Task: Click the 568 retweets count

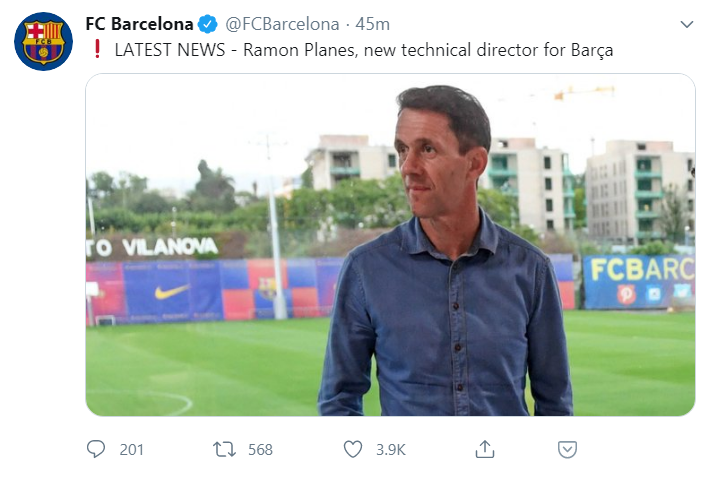Action: (260, 450)
